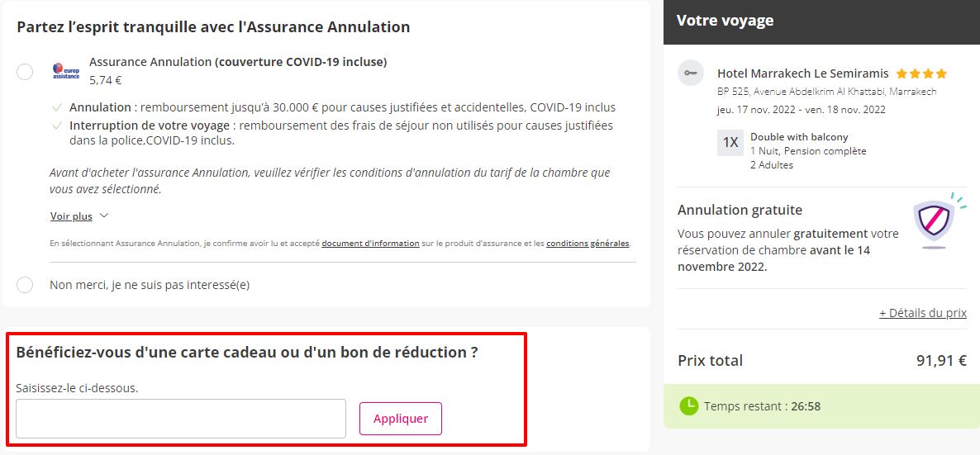Click the Europ Assistance logo
Screen dimensions: 980x455
pos(66,71)
